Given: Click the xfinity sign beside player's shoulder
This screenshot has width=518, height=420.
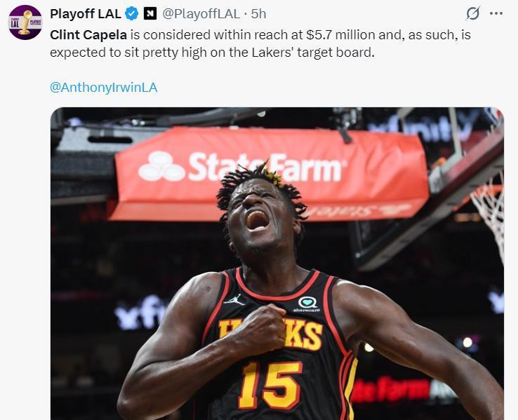Looking at the screenshot, I should tap(142, 313).
